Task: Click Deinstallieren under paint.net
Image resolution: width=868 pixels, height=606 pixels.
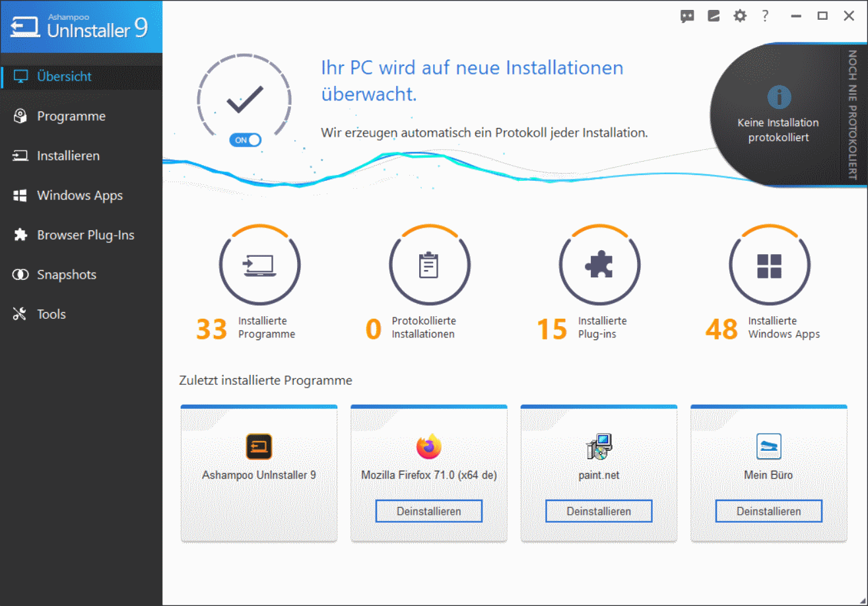Action: point(599,511)
